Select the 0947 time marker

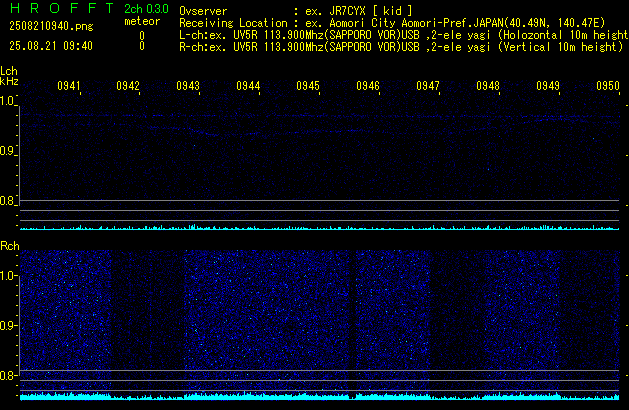(x=428, y=86)
